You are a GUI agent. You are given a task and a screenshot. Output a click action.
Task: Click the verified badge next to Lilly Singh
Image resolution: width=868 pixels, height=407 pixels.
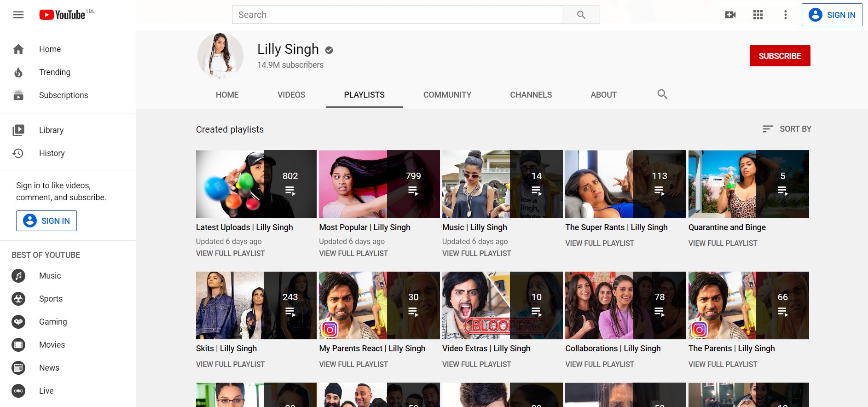(x=329, y=50)
